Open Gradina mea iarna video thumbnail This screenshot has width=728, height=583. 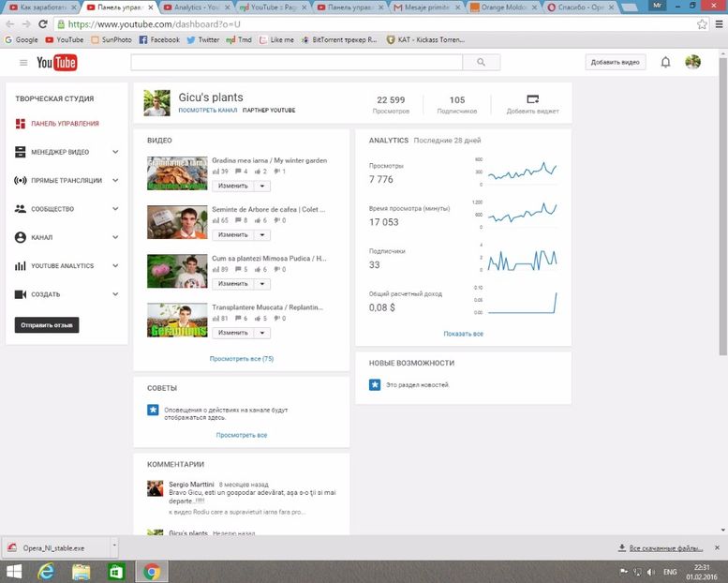(x=177, y=173)
